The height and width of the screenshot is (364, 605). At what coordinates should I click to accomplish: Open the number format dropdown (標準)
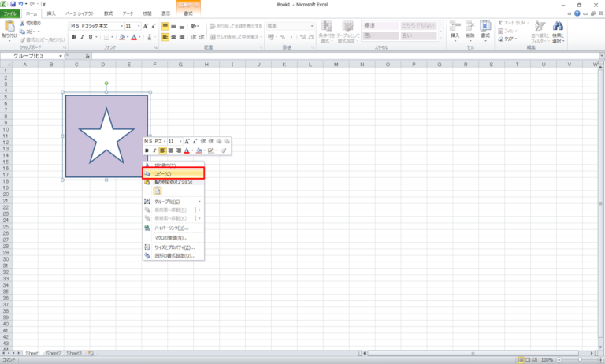click(312, 26)
